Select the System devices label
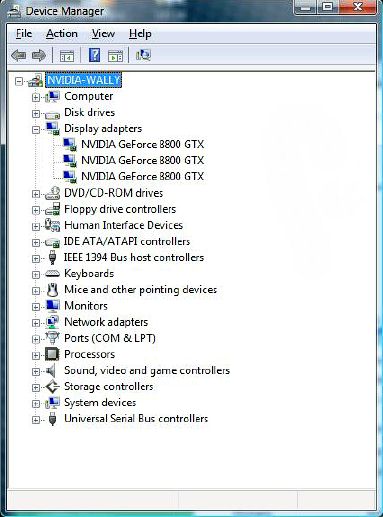The height and width of the screenshot is (517, 383). 100,403
